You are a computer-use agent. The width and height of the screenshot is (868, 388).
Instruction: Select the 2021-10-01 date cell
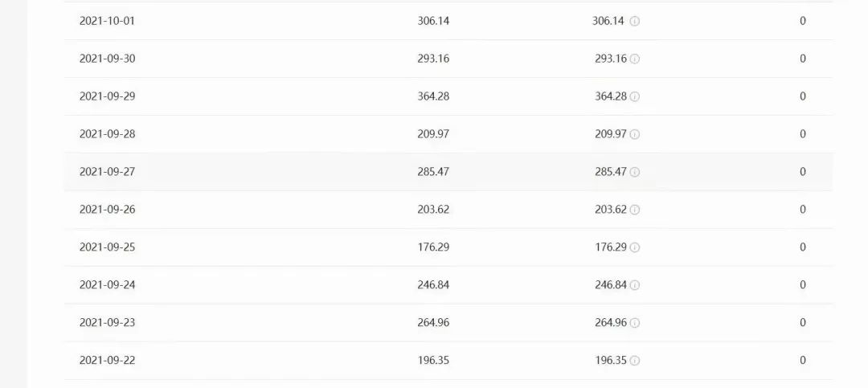pyautogui.click(x=107, y=21)
